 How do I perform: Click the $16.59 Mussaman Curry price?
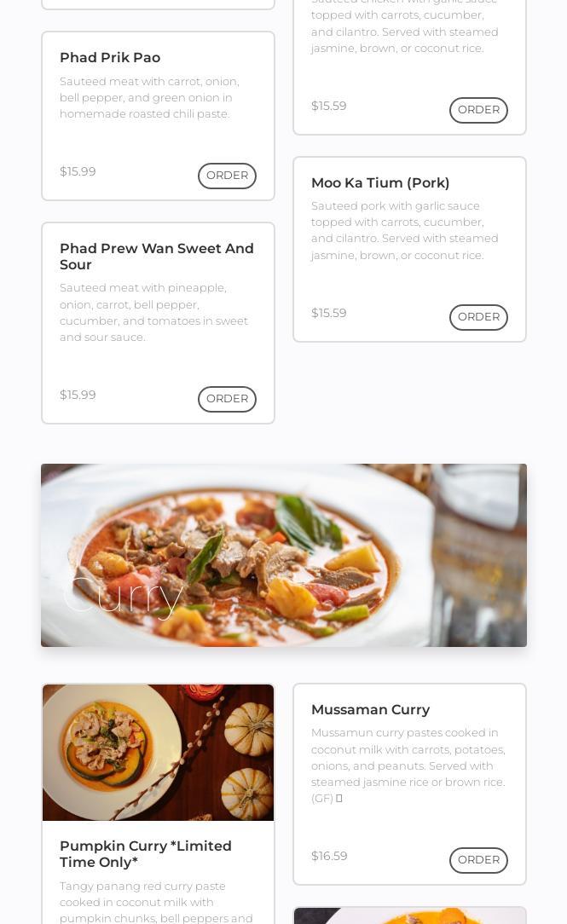pos(329,856)
